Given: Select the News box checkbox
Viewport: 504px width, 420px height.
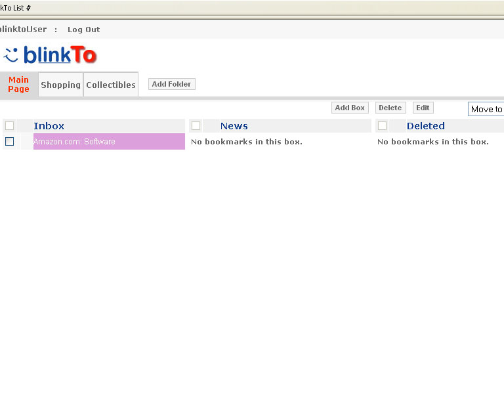Looking at the screenshot, I should (196, 126).
